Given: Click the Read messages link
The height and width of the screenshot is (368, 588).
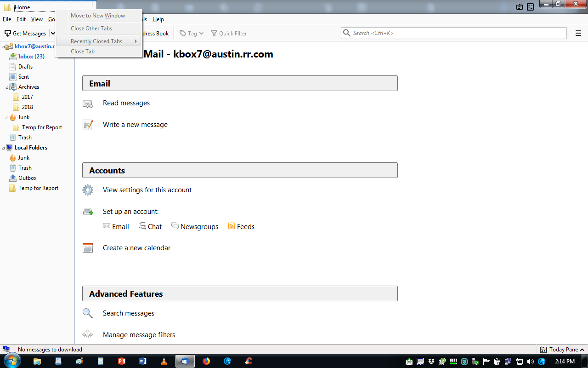Looking at the screenshot, I should 126,103.
